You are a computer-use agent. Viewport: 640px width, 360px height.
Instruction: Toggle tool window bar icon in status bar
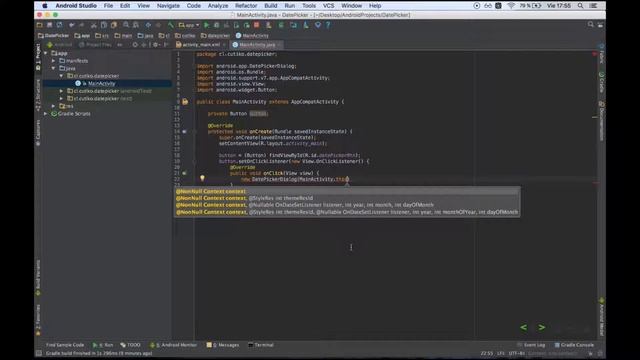pos(39,353)
